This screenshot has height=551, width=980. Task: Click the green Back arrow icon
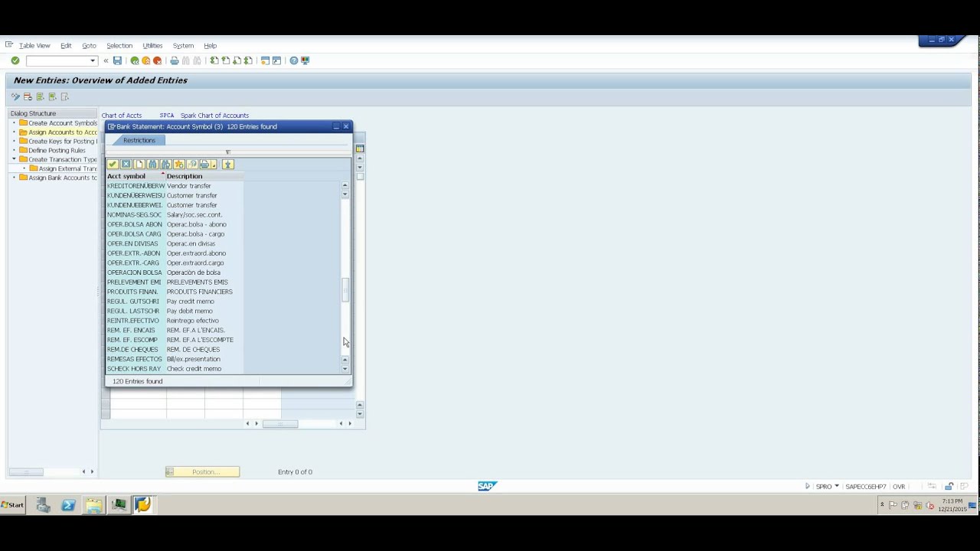pos(135,60)
